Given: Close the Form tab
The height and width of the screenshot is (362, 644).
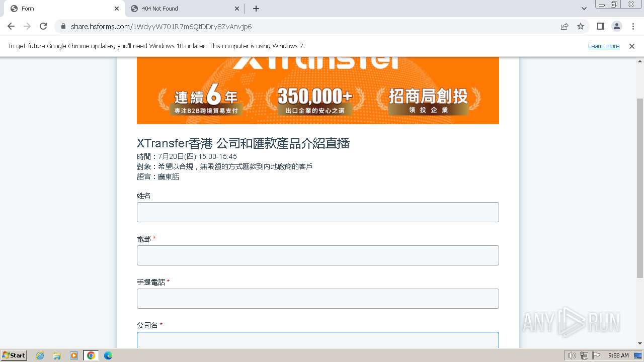Looking at the screenshot, I should [117, 9].
